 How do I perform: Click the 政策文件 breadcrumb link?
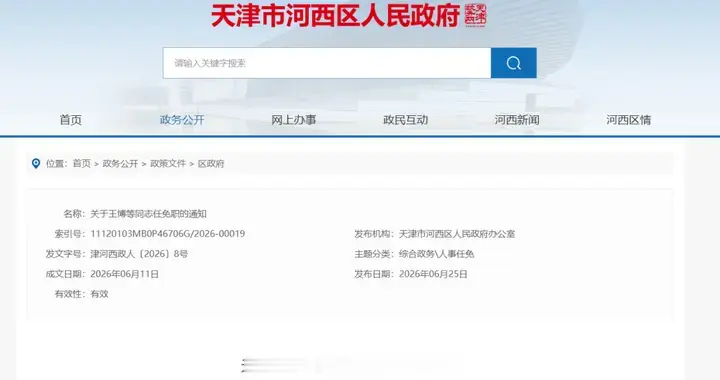[168, 163]
